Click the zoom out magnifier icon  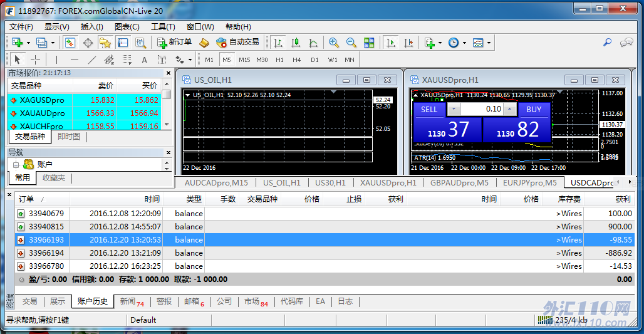(351, 43)
